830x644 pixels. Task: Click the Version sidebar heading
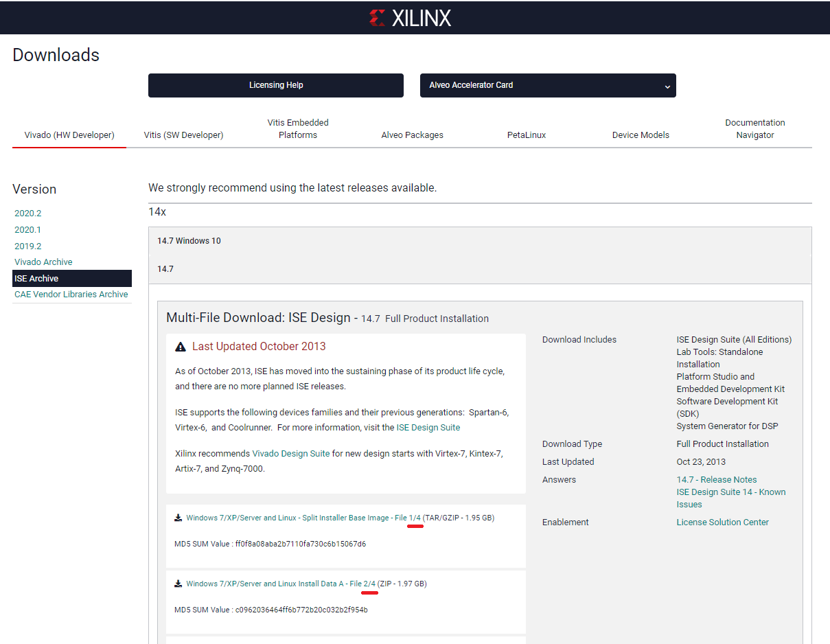pyautogui.click(x=34, y=189)
